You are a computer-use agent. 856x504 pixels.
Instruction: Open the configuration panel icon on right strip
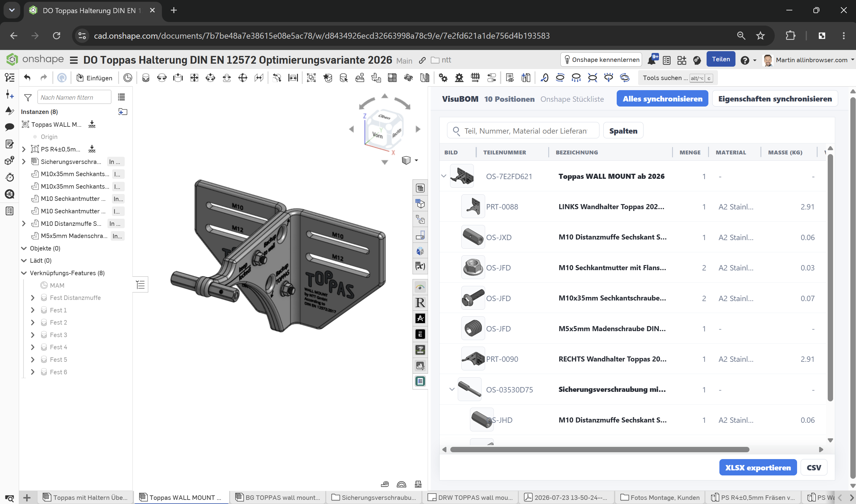(420, 204)
